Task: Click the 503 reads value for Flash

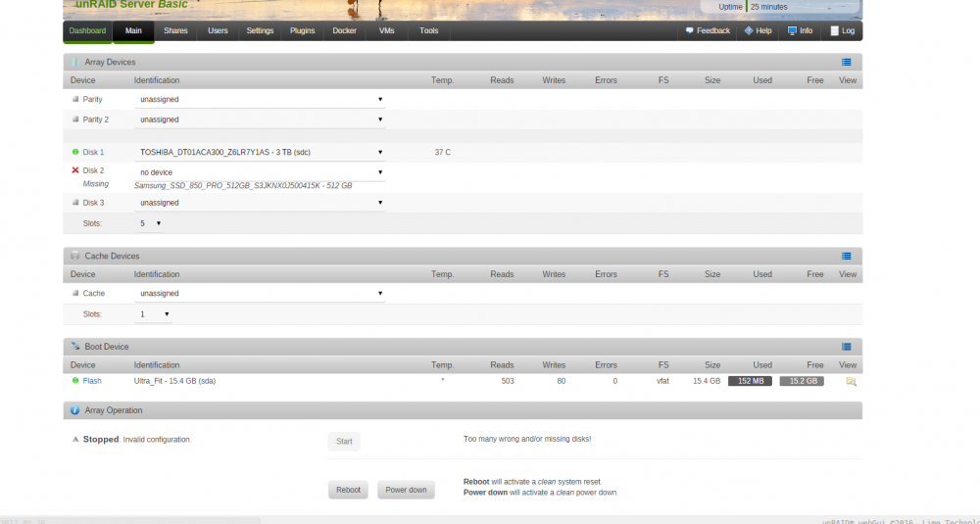Action: [508, 381]
